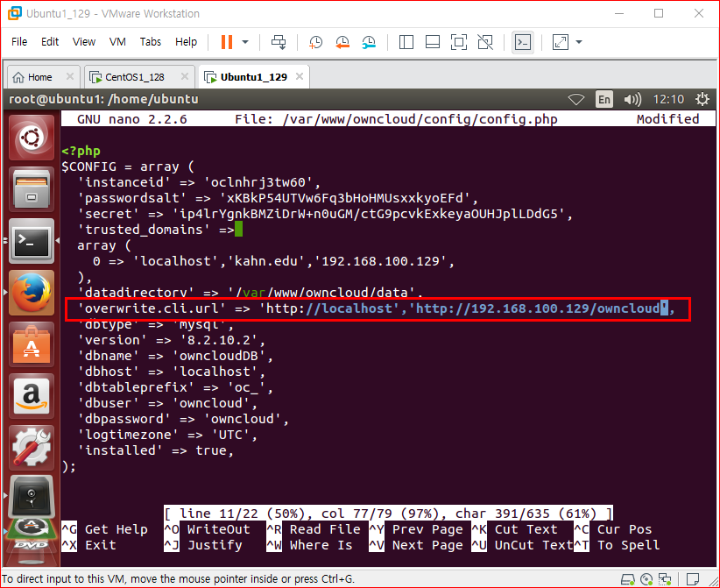Open the Files manager launcher

32,189
